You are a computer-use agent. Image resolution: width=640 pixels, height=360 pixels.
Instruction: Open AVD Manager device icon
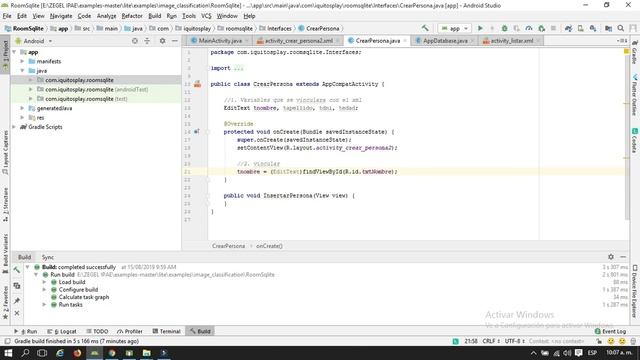(580, 28)
